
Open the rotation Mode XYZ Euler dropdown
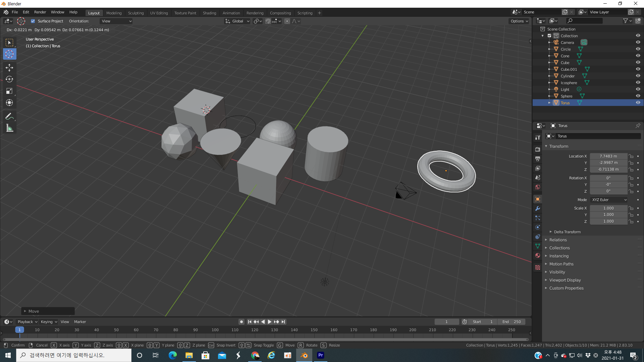coord(609,200)
